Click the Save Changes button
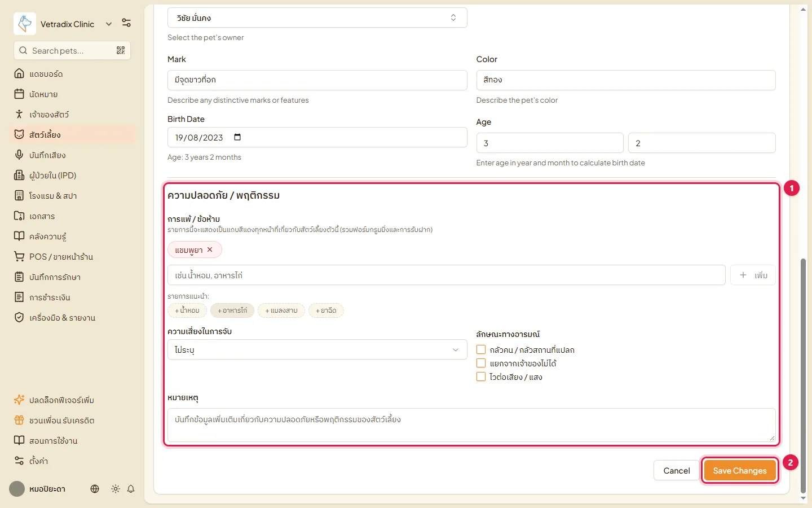This screenshot has width=812, height=508. point(740,470)
